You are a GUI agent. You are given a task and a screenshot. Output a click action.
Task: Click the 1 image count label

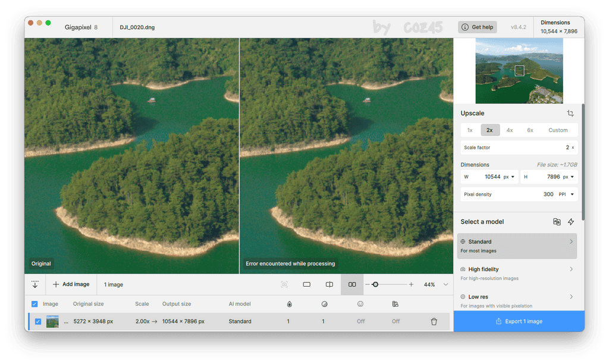(114, 285)
